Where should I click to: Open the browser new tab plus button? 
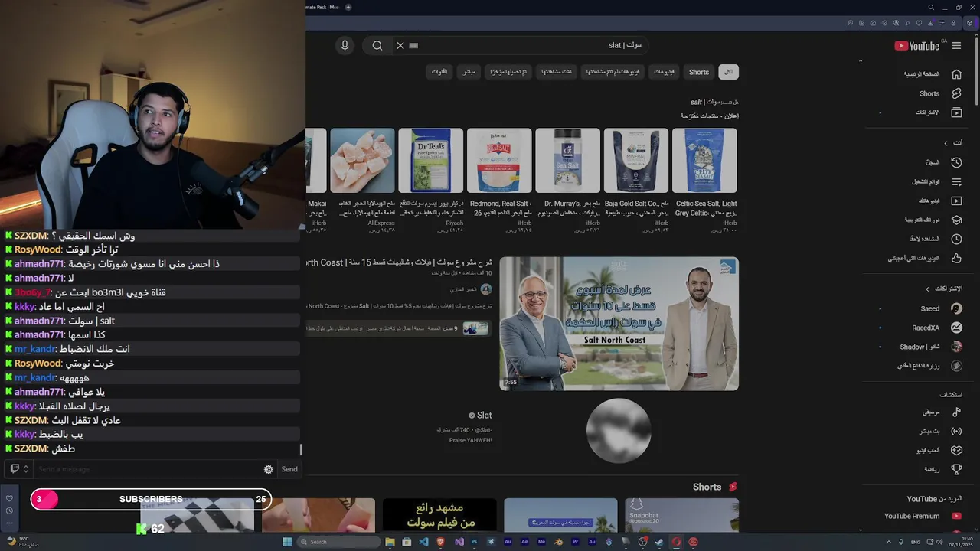pos(348,7)
